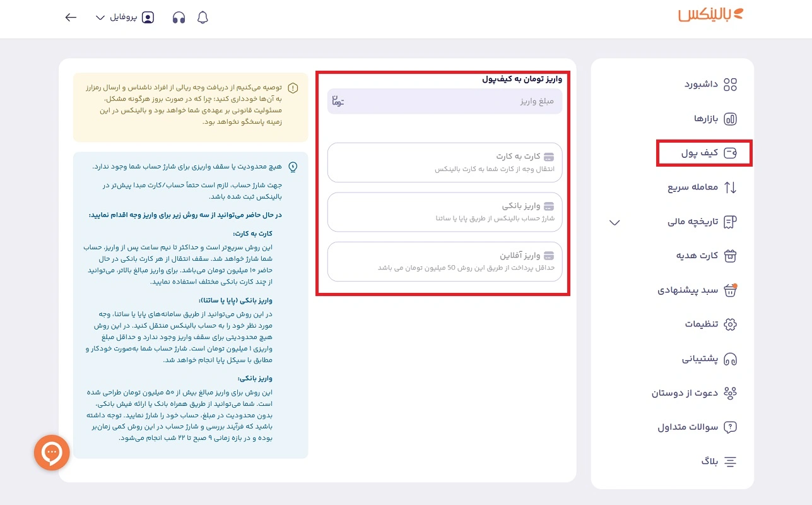The width and height of the screenshot is (812, 505).
Task: Open the orange chat widget bubble
Action: click(x=51, y=453)
